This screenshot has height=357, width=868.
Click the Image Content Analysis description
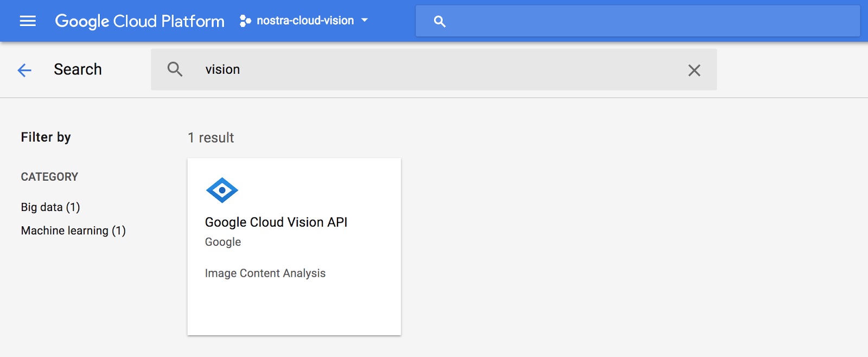coord(265,273)
